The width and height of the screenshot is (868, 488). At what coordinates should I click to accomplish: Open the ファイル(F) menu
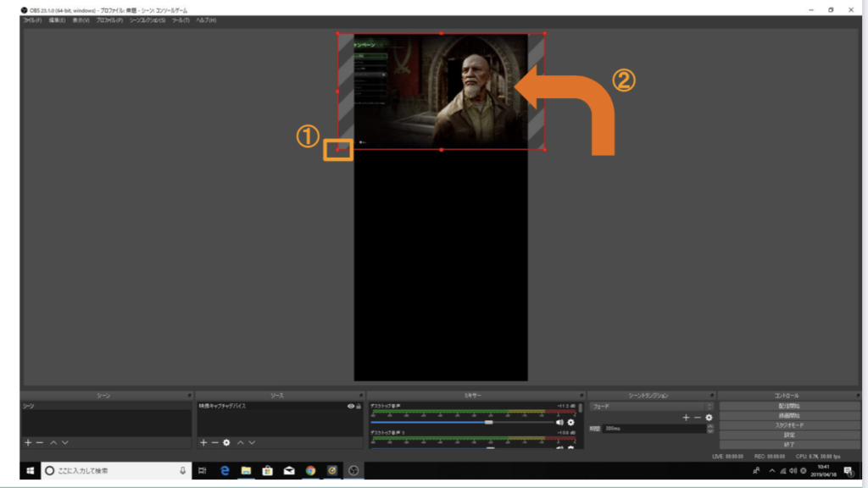[33, 19]
